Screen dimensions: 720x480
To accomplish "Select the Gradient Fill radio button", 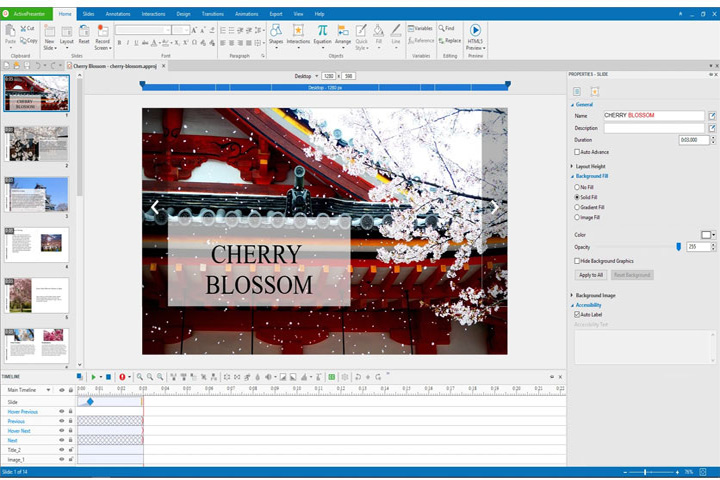I will point(577,207).
